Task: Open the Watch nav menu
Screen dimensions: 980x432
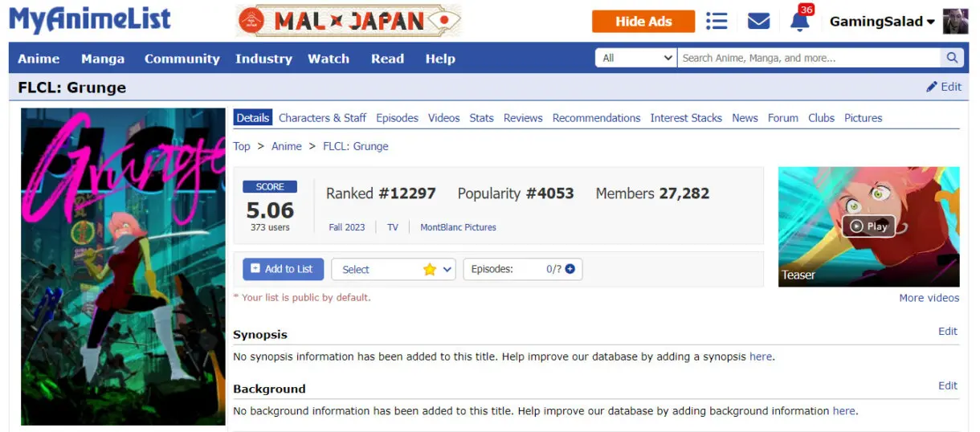Action: point(329,59)
